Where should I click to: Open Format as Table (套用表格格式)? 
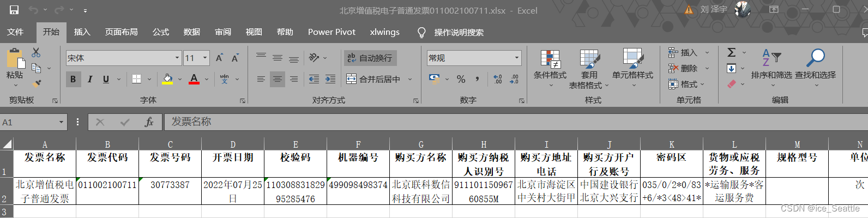coord(589,69)
